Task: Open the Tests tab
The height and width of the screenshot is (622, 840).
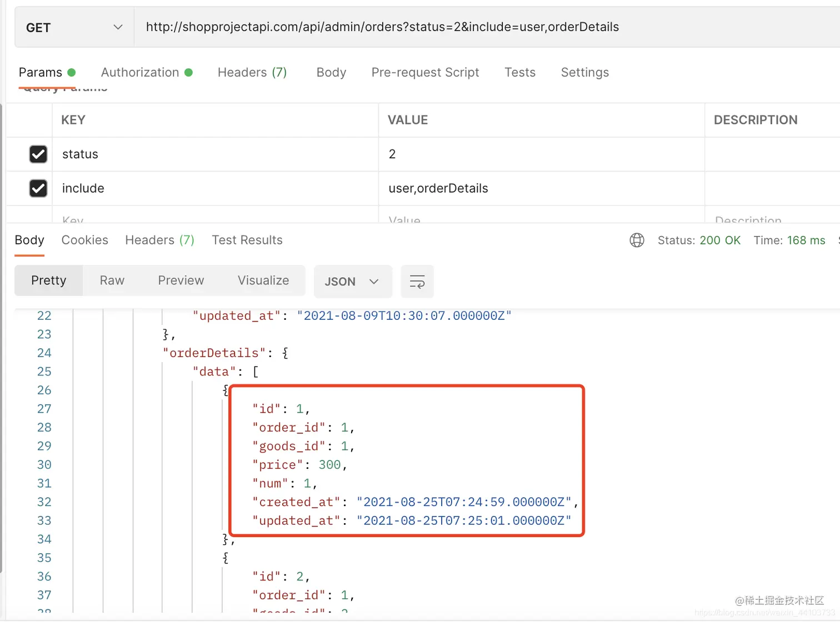Action: pos(520,72)
